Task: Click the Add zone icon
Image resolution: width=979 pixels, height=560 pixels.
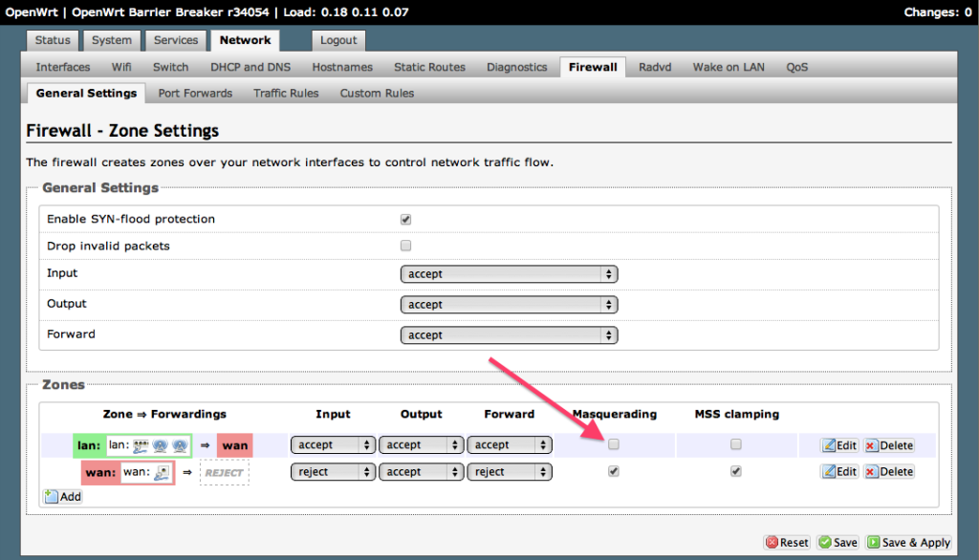Action: pyautogui.click(x=51, y=496)
